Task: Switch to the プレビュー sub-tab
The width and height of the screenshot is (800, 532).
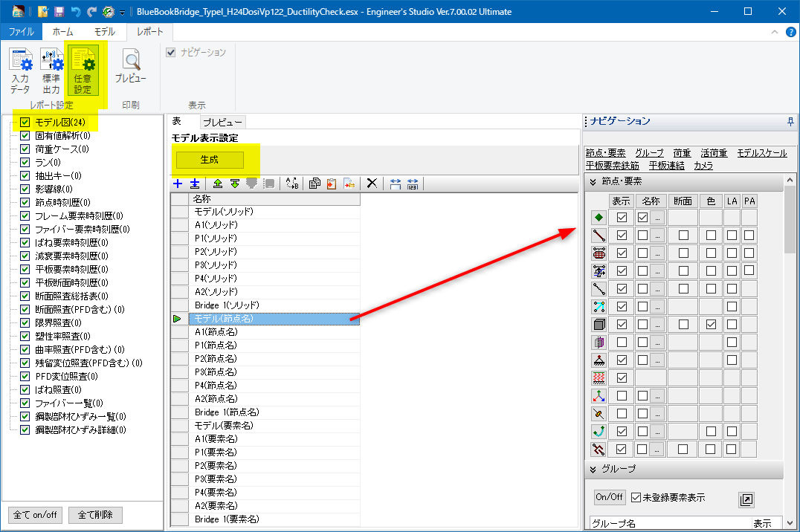Action: pyautogui.click(x=222, y=123)
